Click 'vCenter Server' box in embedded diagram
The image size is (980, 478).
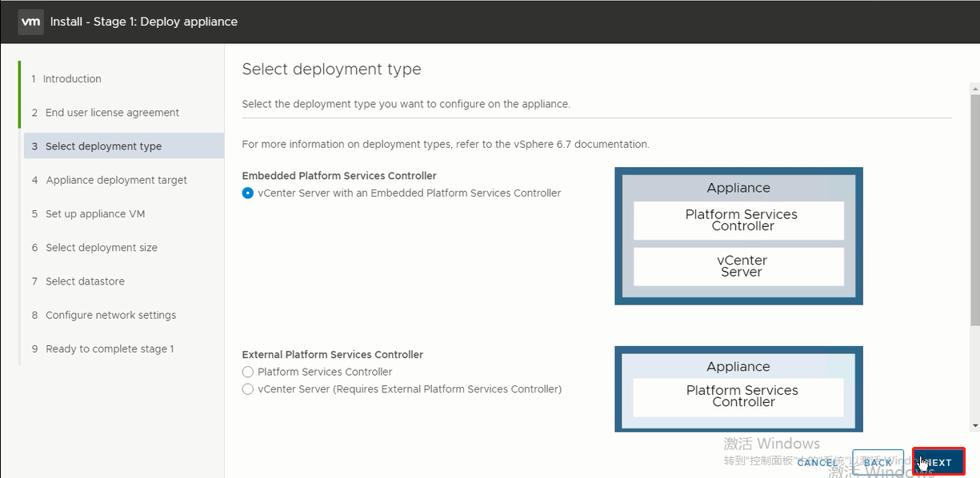[738, 266]
